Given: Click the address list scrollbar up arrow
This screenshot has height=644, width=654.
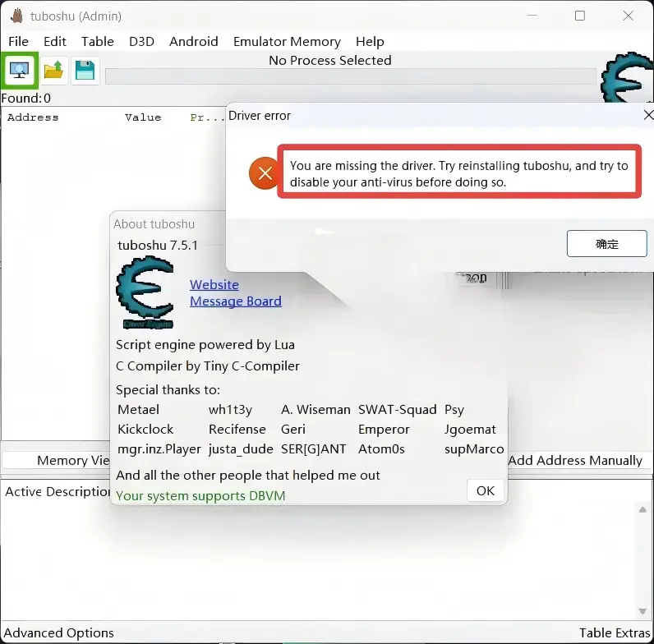Looking at the screenshot, I should [642, 509].
